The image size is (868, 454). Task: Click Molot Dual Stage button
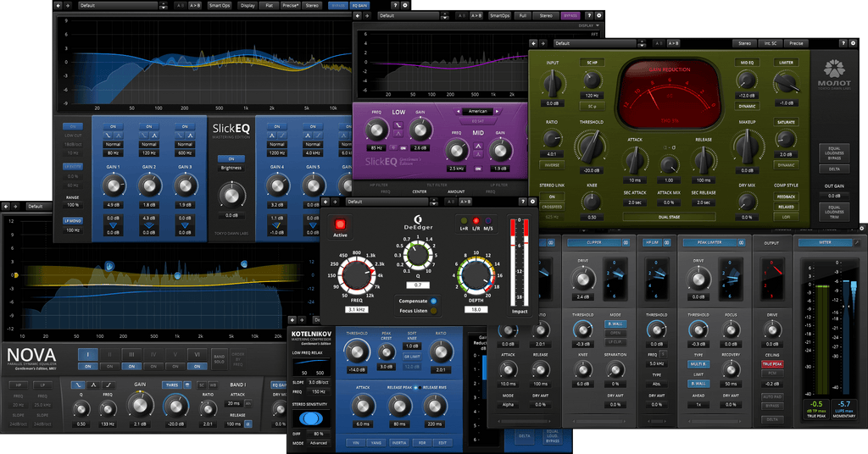click(x=669, y=217)
